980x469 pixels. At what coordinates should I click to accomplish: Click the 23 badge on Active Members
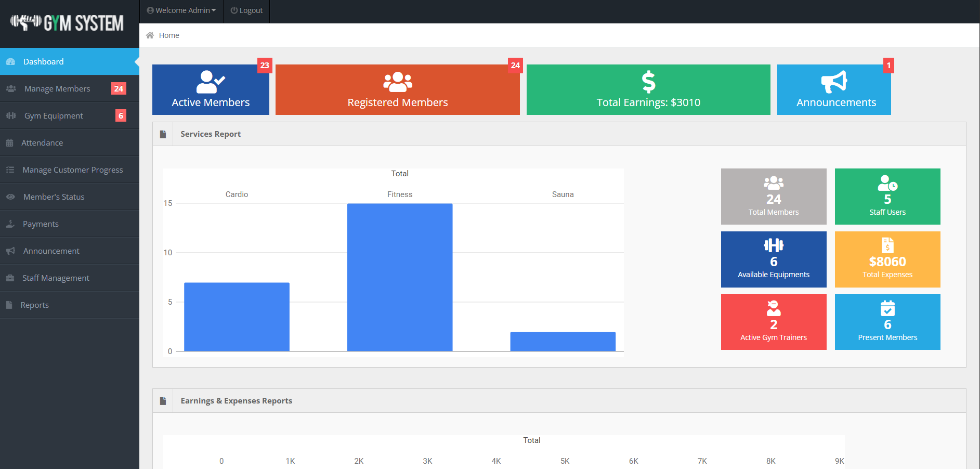(265, 65)
